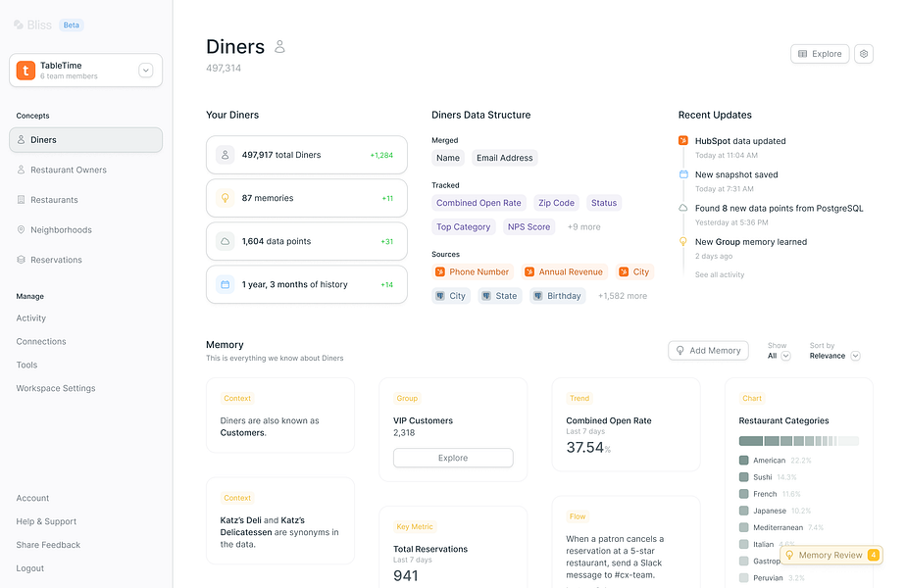Select Combined Open Rate tracked tag
Screen dimensions: 906x588
(478, 203)
